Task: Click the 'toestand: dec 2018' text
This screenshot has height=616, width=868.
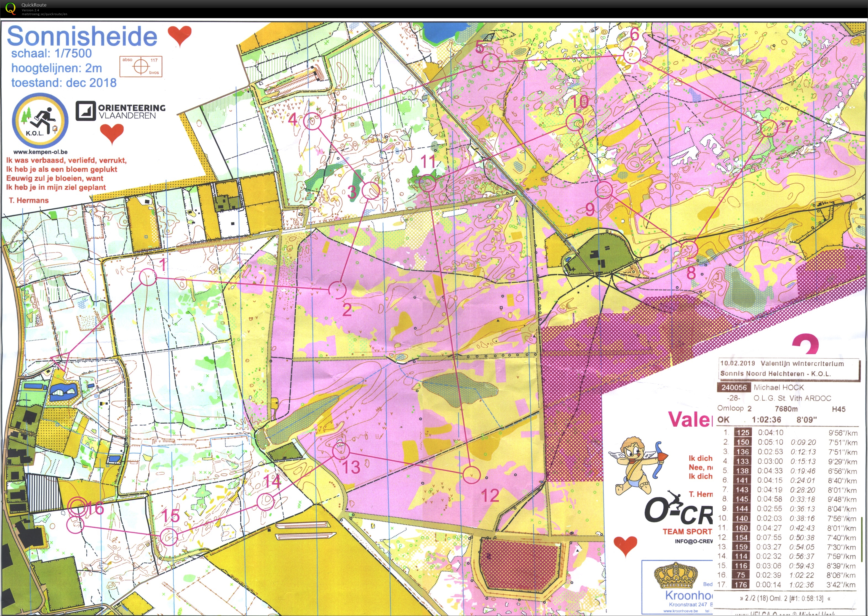Action: click(x=64, y=83)
